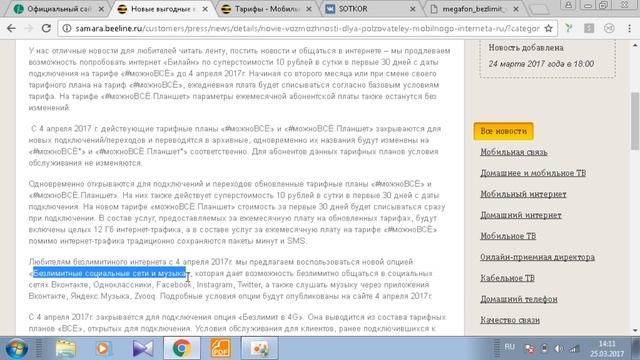Open the Windows Start menu
Screen dimensions: 640x360
(17, 349)
